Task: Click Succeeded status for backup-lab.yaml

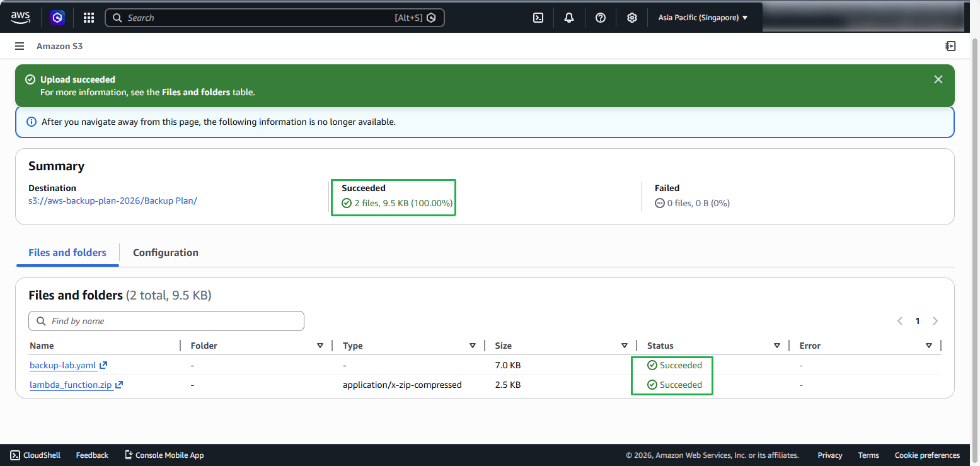Action: [x=675, y=365]
